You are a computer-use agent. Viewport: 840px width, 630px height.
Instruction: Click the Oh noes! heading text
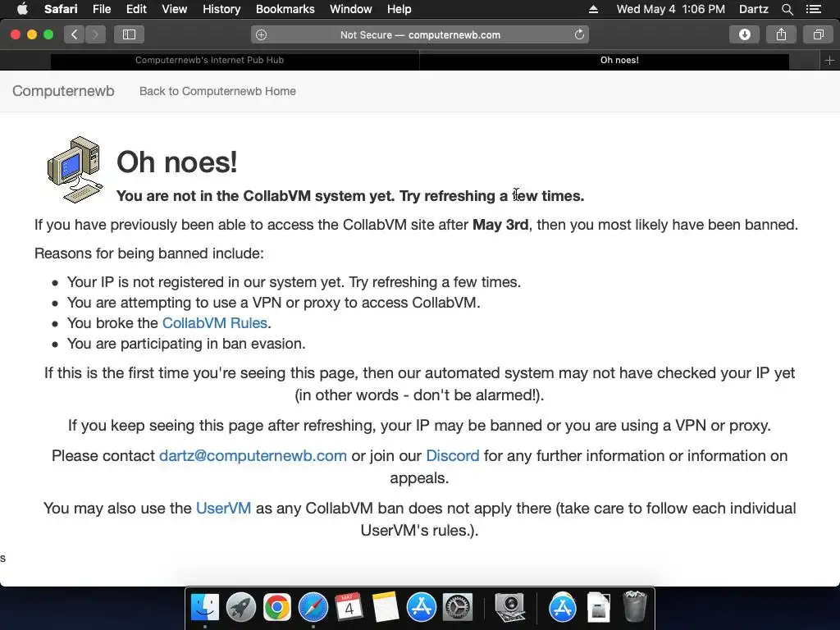(177, 162)
